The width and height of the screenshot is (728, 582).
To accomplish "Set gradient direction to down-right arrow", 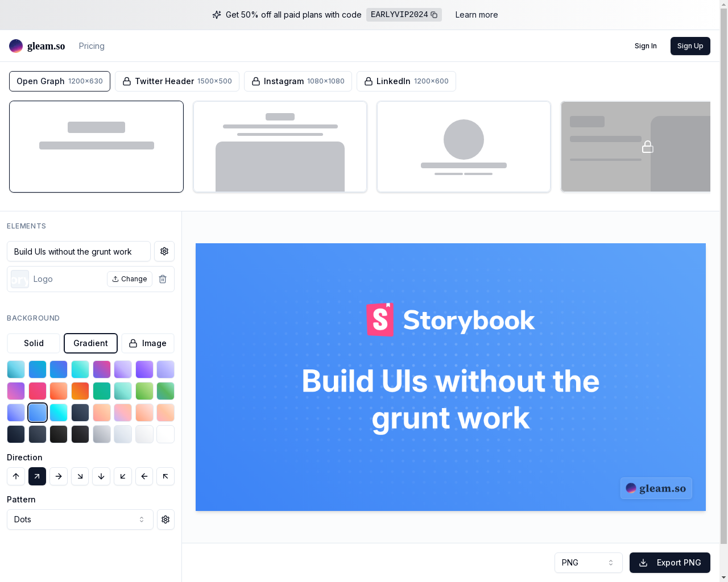I will click(x=80, y=476).
